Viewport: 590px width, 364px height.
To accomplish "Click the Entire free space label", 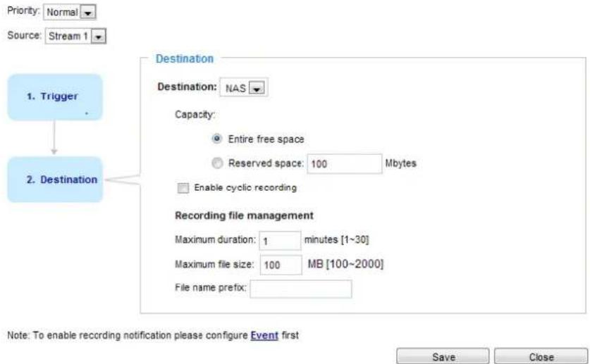I will [x=266, y=139].
